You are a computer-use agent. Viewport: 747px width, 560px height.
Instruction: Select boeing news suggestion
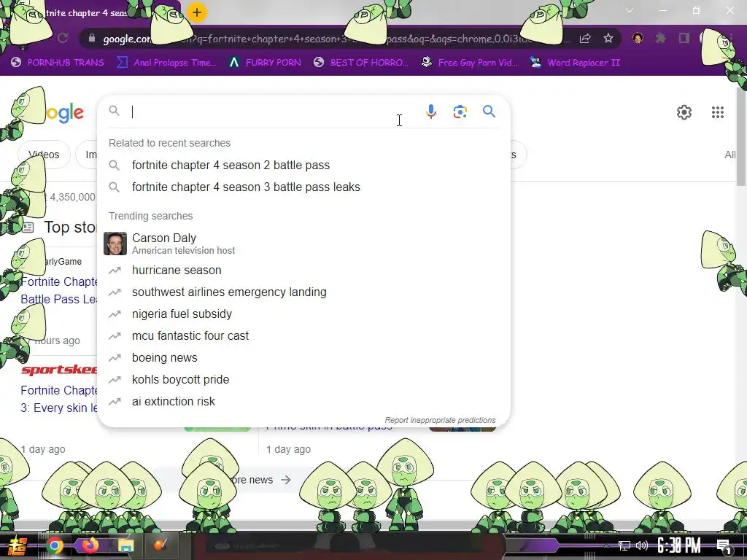(x=164, y=357)
